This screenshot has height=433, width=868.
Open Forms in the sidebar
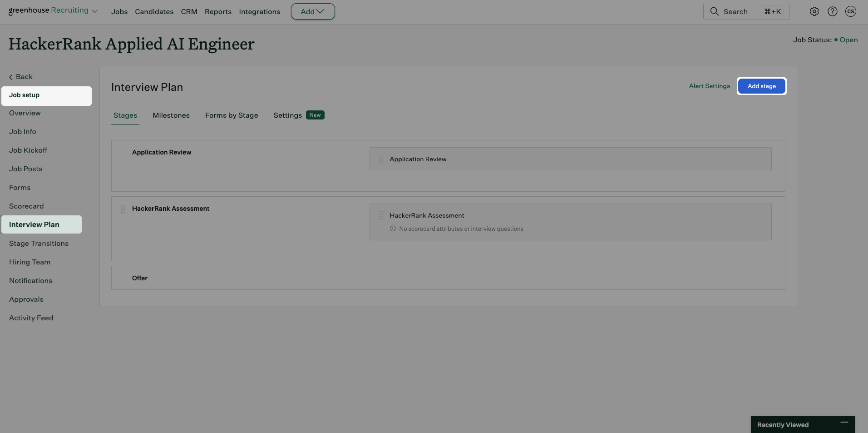point(20,188)
